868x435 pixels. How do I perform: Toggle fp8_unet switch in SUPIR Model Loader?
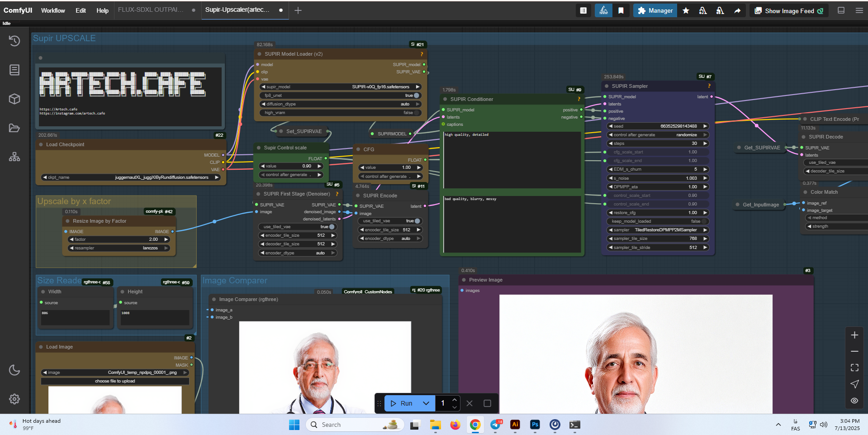click(x=415, y=96)
